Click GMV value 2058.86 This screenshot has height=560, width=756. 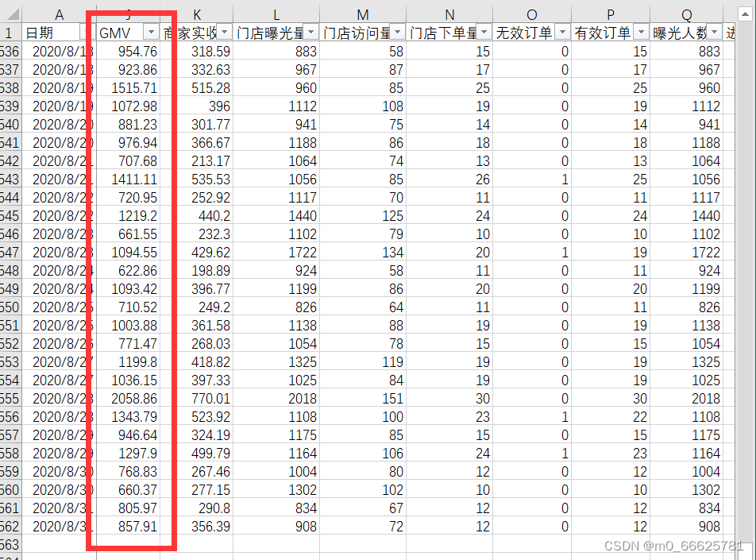click(134, 399)
